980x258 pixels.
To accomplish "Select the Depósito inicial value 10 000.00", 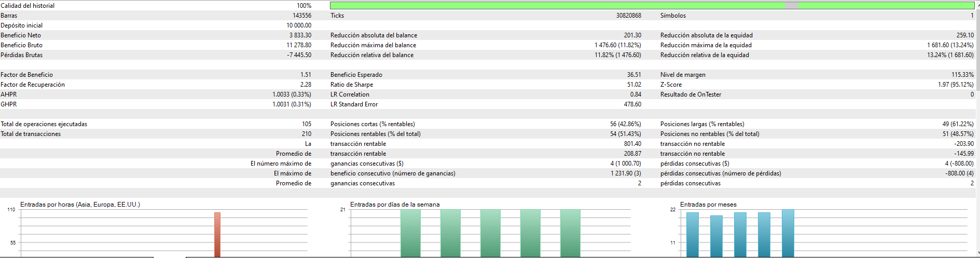I will click(x=299, y=25).
